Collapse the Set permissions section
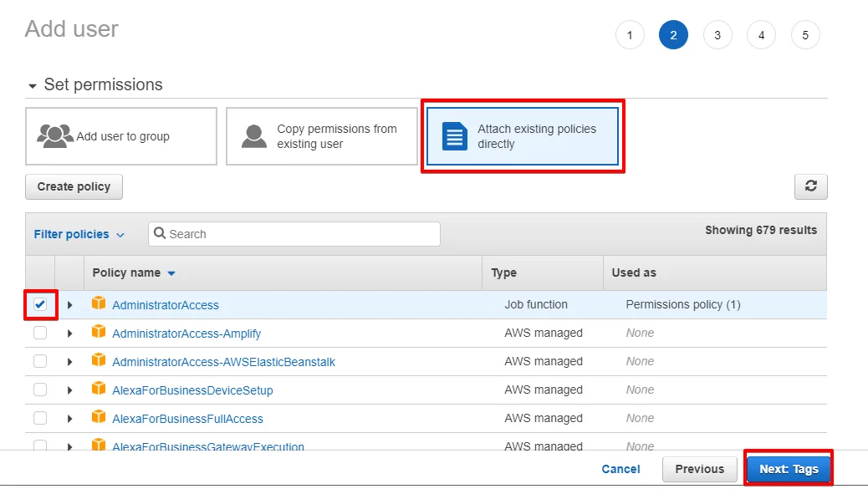 pos(33,84)
